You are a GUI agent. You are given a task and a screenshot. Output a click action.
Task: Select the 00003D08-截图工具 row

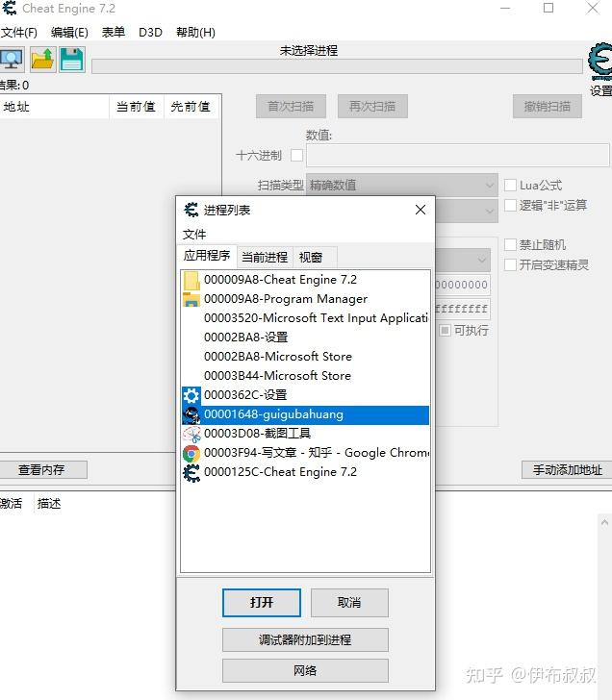(305, 434)
